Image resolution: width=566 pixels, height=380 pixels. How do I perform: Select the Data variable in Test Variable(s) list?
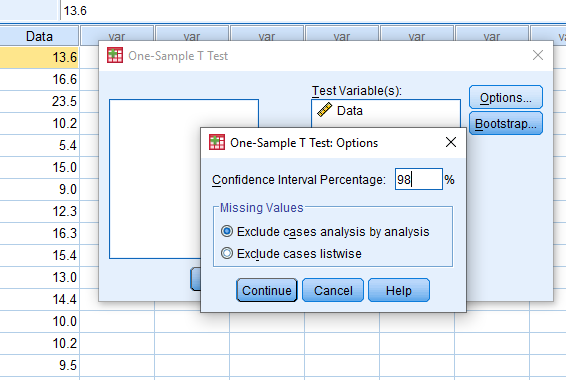[x=386, y=110]
